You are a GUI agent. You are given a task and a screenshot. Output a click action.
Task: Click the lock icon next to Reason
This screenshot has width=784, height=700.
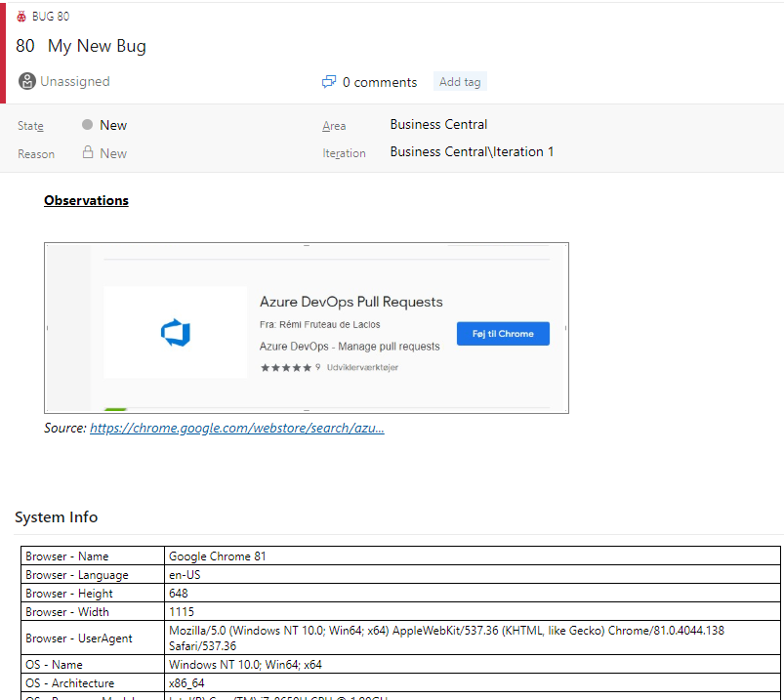pyautogui.click(x=88, y=152)
